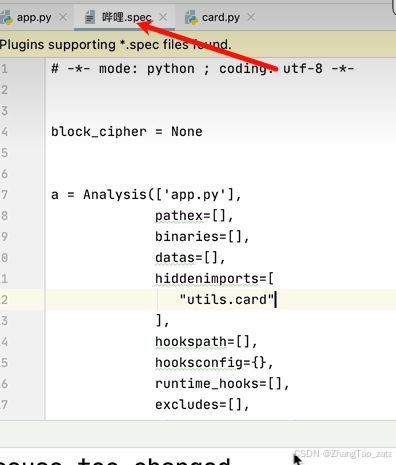Click the Python icon on app.py tab

[x=7, y=18]
